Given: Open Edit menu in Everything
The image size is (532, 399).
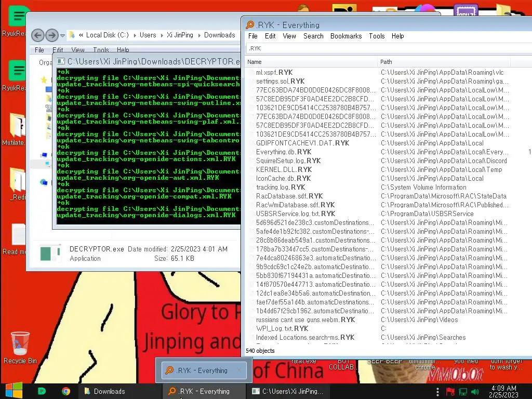Looking at the screenshot, I should (270, 36).
